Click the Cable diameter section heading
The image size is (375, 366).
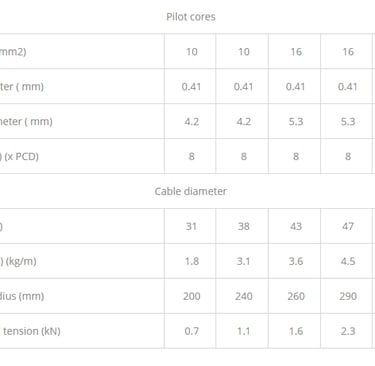pos(191,191)
